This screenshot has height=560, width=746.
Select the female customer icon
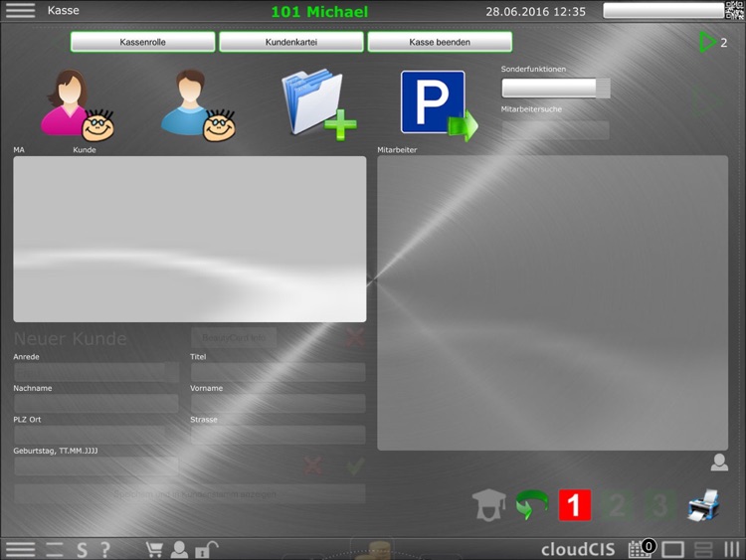[77, 105]
